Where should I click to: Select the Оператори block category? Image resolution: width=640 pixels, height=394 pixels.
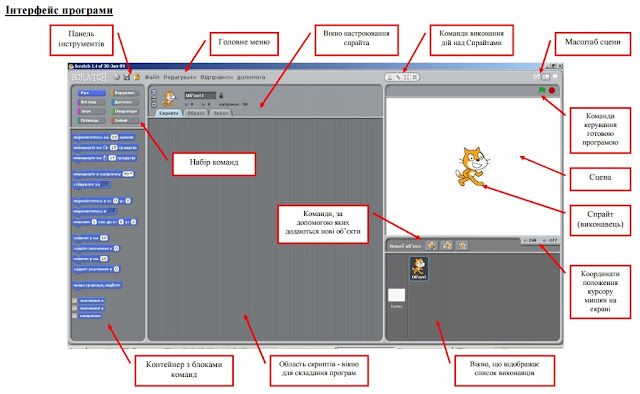(125, 111)
